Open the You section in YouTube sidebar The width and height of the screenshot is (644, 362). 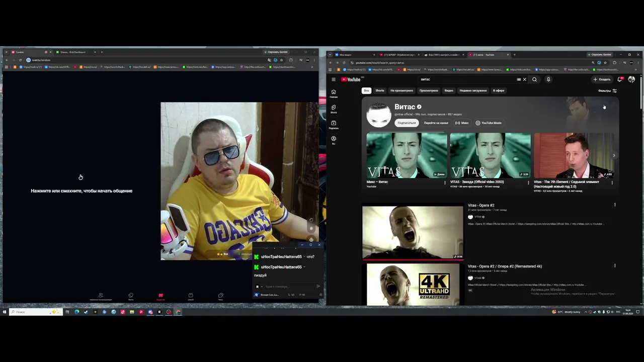click(x=333, y=140)
